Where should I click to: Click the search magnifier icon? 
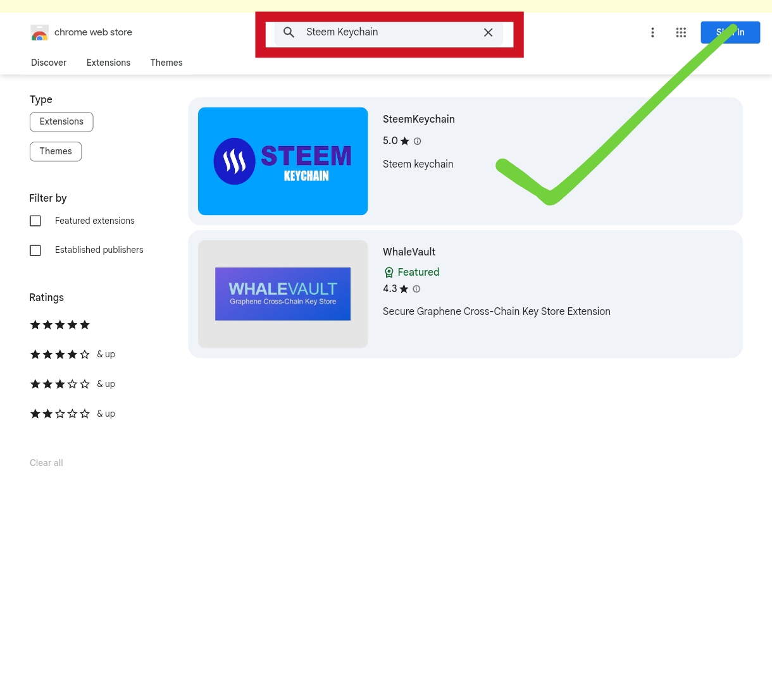coord(289,32)
